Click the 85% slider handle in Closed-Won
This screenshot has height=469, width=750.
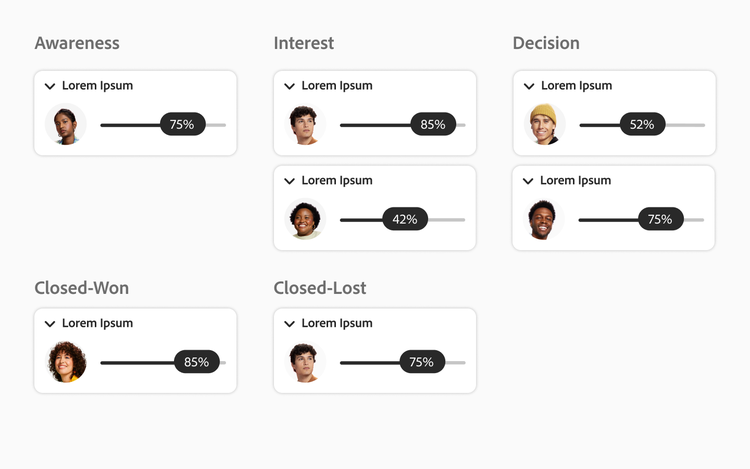tap(197, 362)
